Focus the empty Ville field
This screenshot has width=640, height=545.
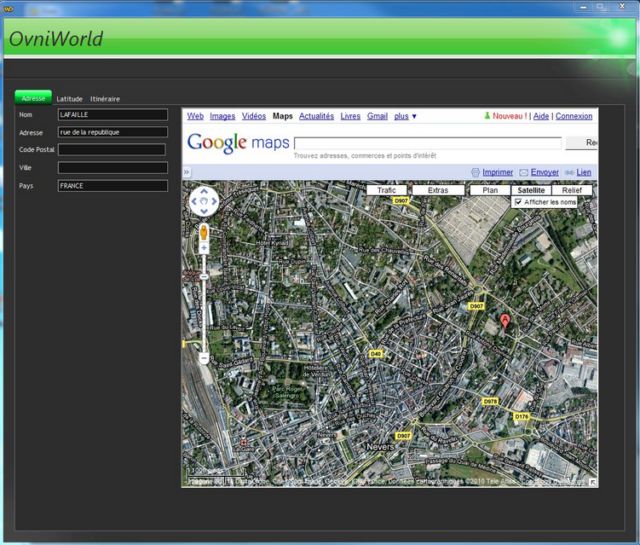tap(113, 167)
